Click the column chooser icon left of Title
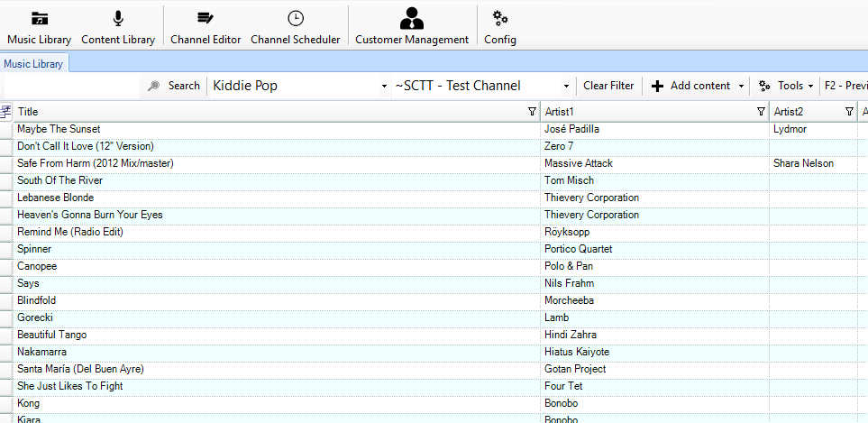The width and height of the screenshot is (868, 423). (x=5, y=112)
